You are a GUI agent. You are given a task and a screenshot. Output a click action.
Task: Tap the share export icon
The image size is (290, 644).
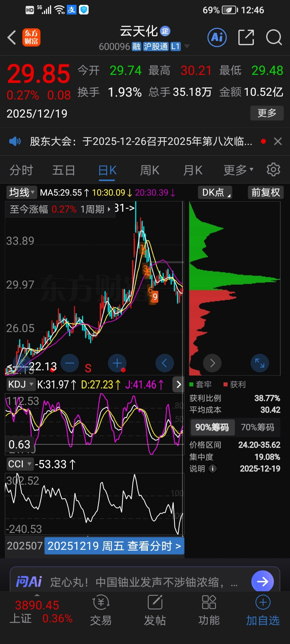coord(246,37)
